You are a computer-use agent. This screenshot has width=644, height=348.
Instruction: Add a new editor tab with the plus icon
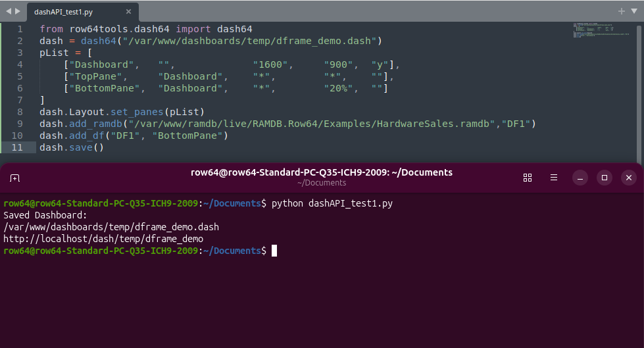point(622,11)
